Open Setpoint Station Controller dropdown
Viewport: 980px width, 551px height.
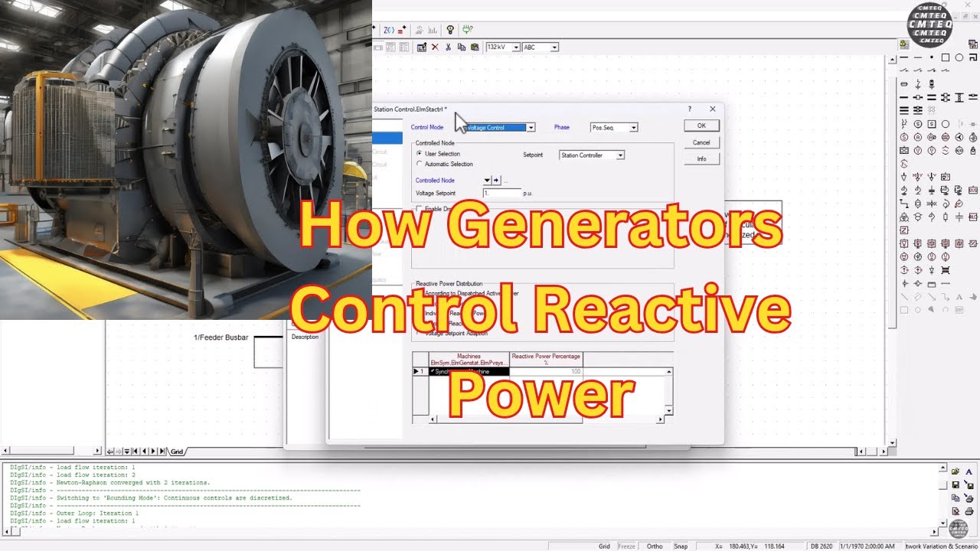[x=620, y=155]
